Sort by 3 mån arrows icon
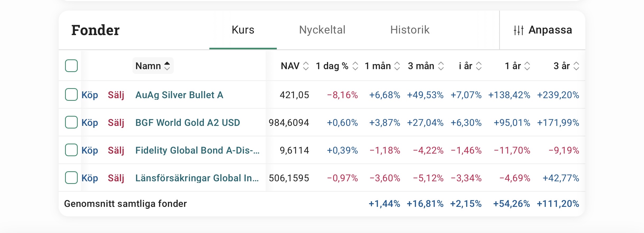The width and height of the screenshot is (644, 233). (441, 66)
